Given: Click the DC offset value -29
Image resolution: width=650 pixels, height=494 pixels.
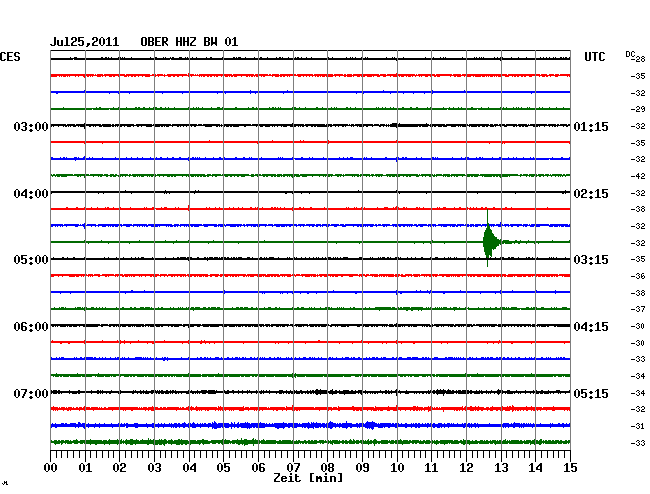Looking at the screenshot, I should pos(638,109).
